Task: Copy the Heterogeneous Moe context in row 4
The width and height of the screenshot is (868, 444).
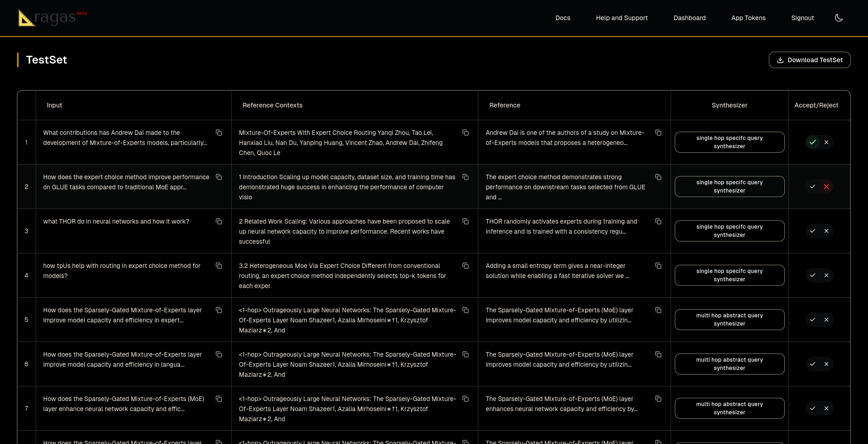Action: tap(466, 266)
